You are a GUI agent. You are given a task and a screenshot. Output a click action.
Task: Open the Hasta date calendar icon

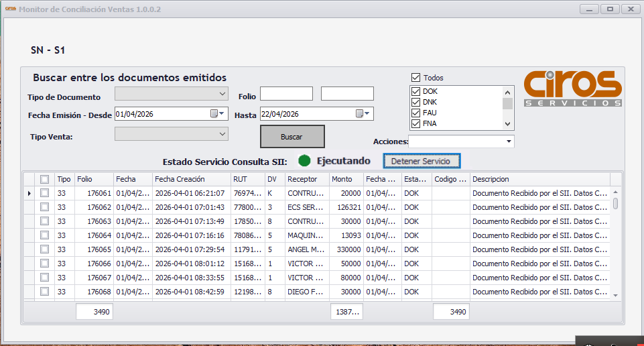[x=363, y=114]
